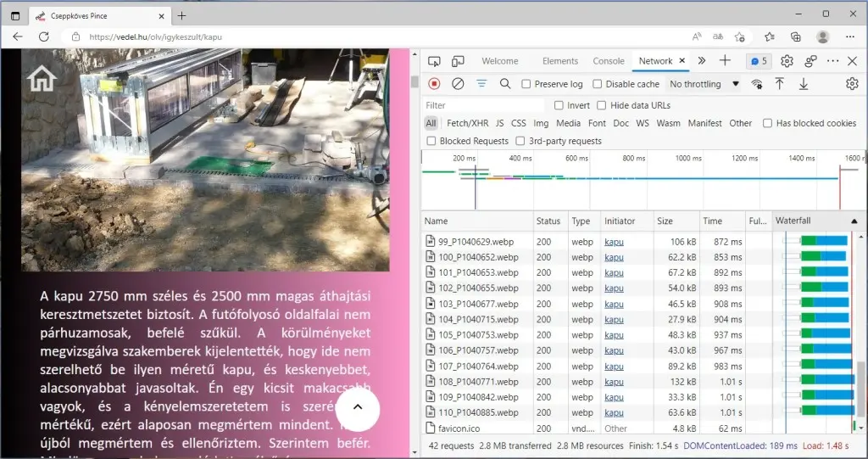The width and height of the screenshot is (868, 459).
Task: Activate the inspect element picker
Action: tap(434, 61)
